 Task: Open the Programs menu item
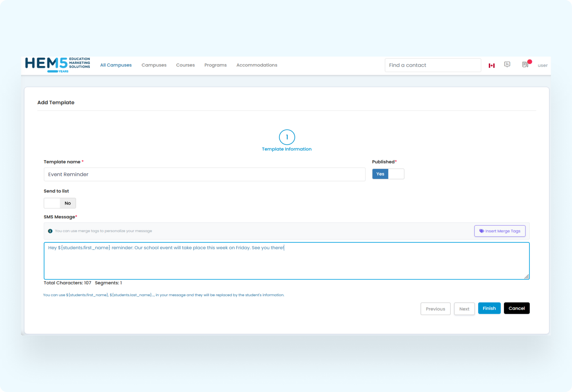(x=215, y=65)
